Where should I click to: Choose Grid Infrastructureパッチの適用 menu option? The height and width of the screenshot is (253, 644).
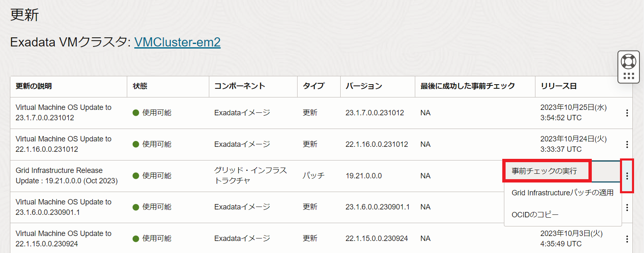click(x=562, y=193)
